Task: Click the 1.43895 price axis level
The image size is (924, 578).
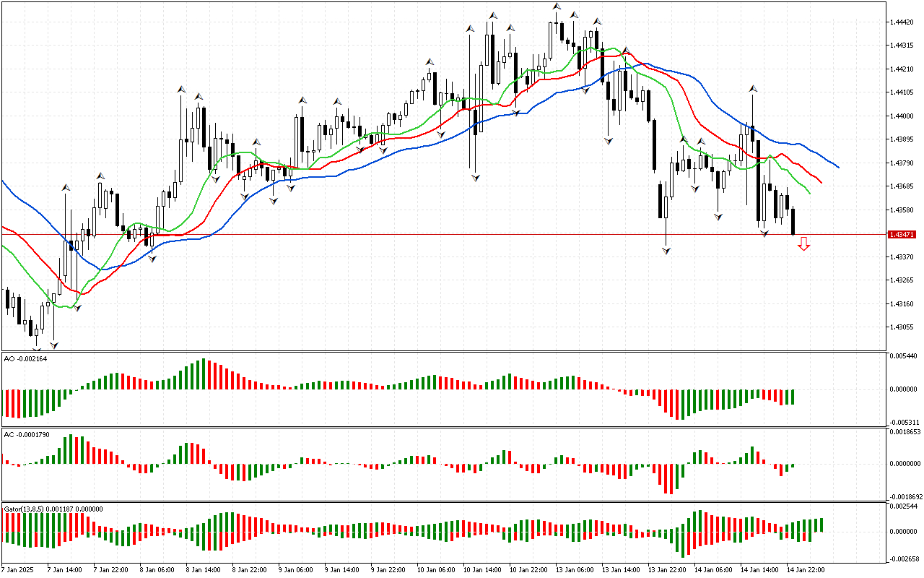Action: (x=903, y=139)
